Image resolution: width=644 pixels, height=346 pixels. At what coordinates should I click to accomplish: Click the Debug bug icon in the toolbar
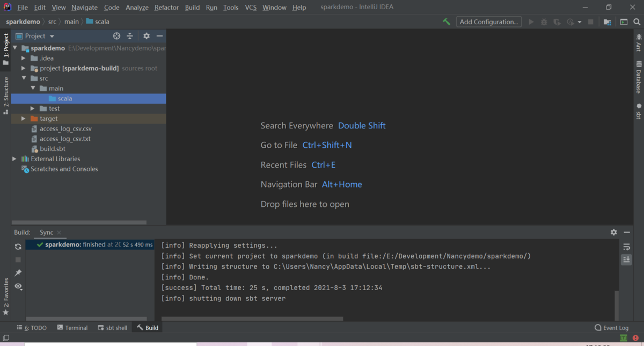coord(544,22)
